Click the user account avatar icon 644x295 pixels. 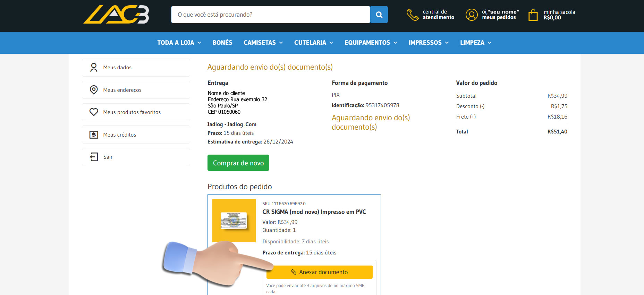(472, 15)
